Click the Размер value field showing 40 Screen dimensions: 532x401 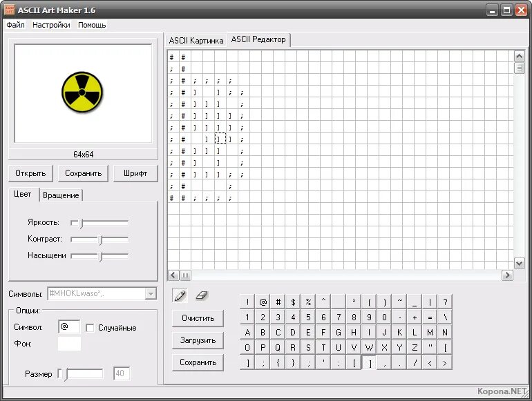coord(121,373)
